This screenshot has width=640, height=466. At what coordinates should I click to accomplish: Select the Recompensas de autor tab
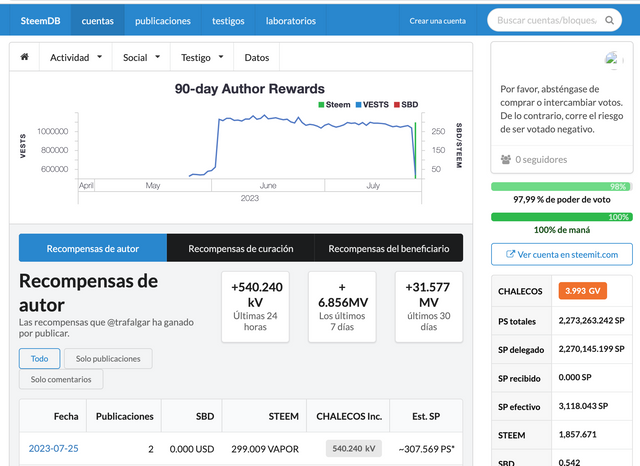(93, 249)
